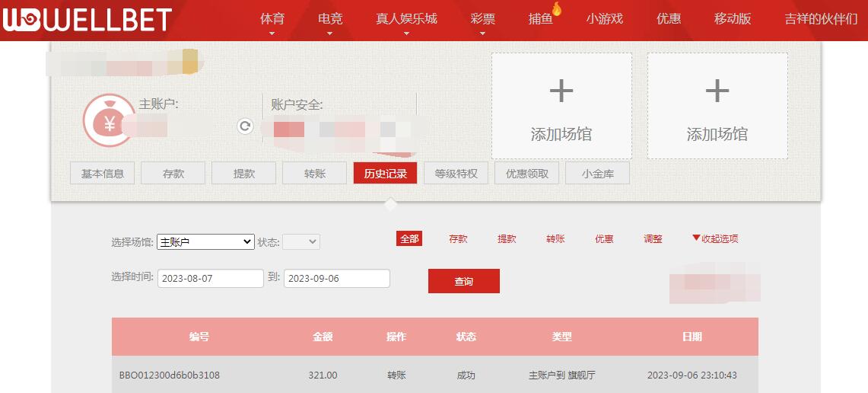The height and width of the screenshot is (393, 868).
Task: Click the amount 321.00
Action: point(323,375)
